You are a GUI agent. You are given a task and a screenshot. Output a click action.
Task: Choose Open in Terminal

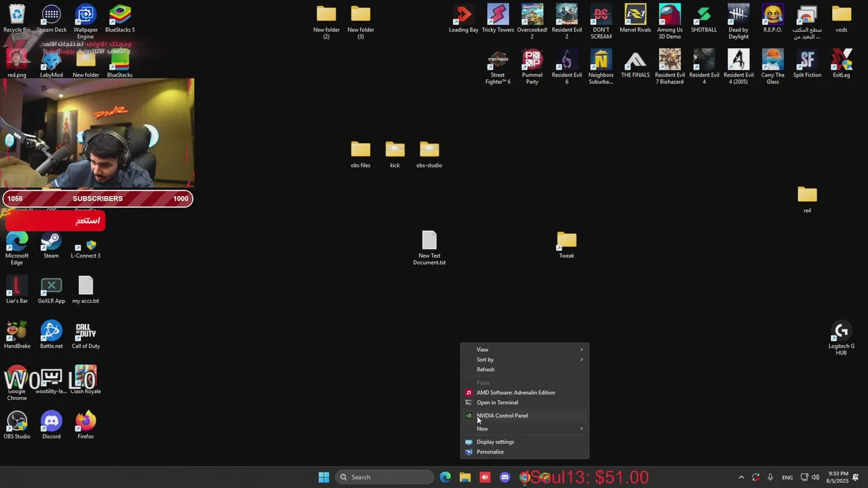click(525, 403)
